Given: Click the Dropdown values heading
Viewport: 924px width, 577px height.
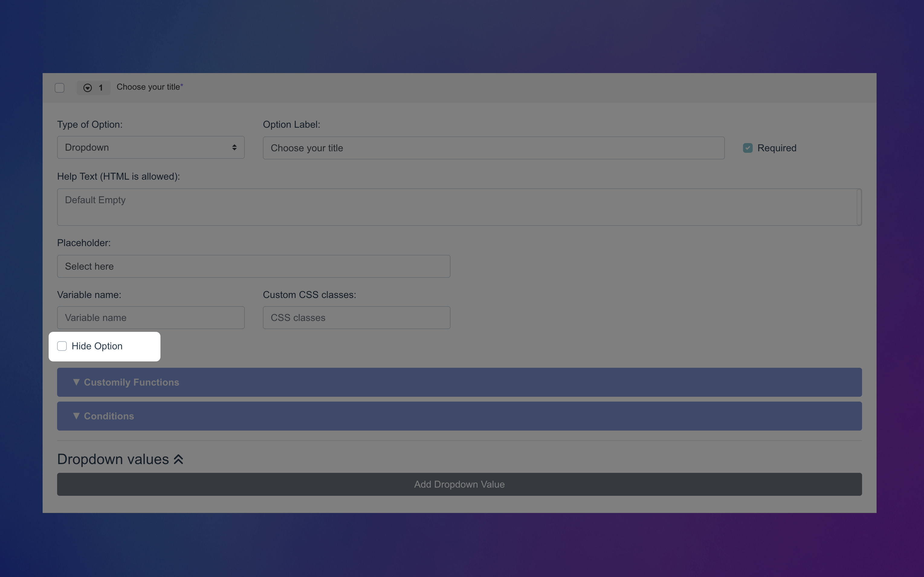Looking at the screenshot, I should (x=113, y=460).
